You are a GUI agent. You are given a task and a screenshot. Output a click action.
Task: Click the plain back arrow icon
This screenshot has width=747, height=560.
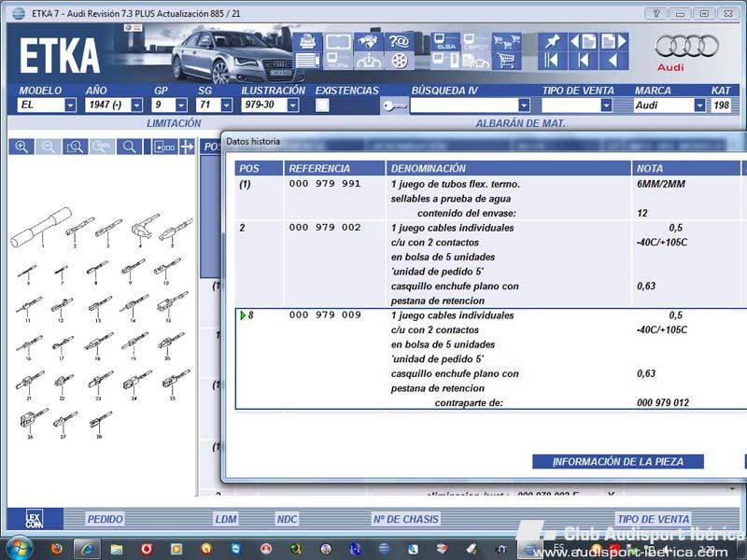click(x=613, y=61)
